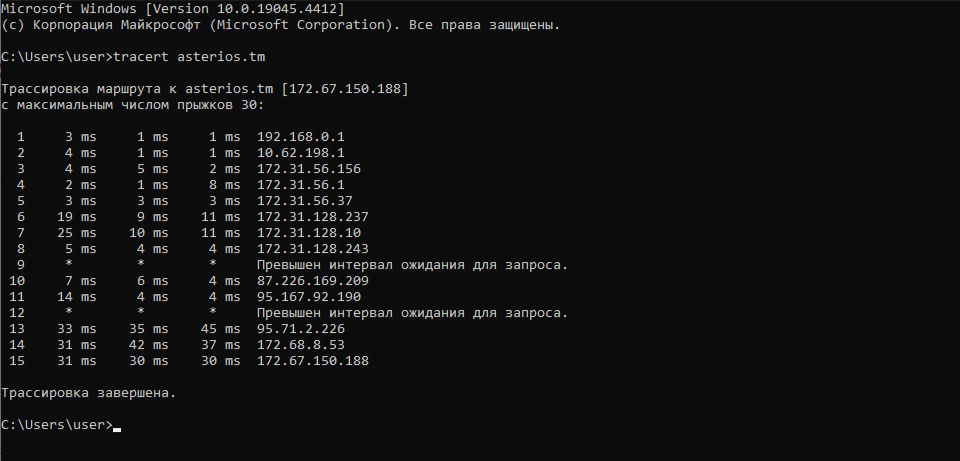Click the command prompt cursor after C:\Users\user>
This screenshot has height=461, width=960.
[117, 429]
